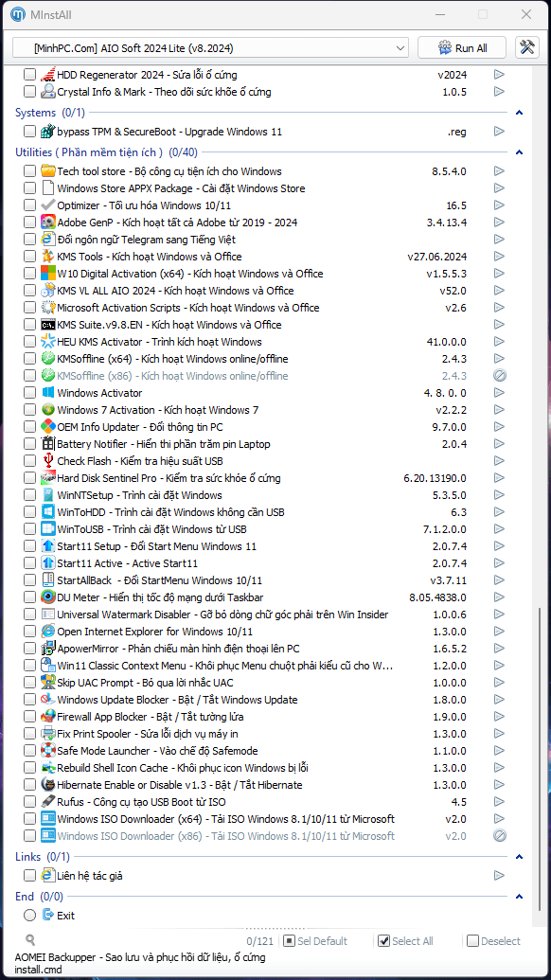Click the bypass TPM & SecureBoot icon
The image size is (551, 980).
click(x=48, y=132)
